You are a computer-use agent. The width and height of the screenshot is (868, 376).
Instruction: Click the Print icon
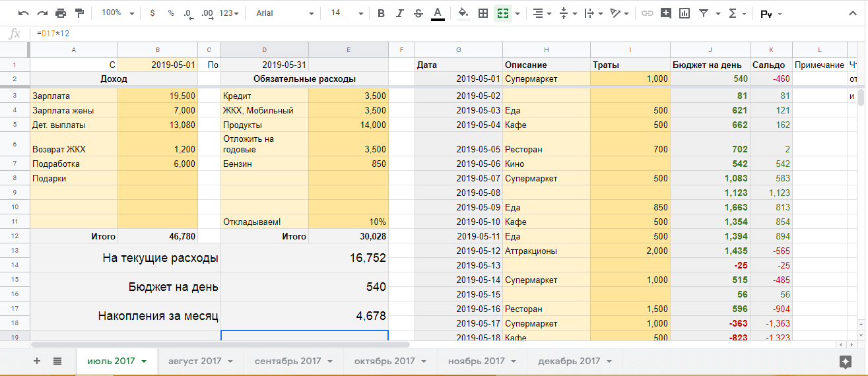coord(61,13)
